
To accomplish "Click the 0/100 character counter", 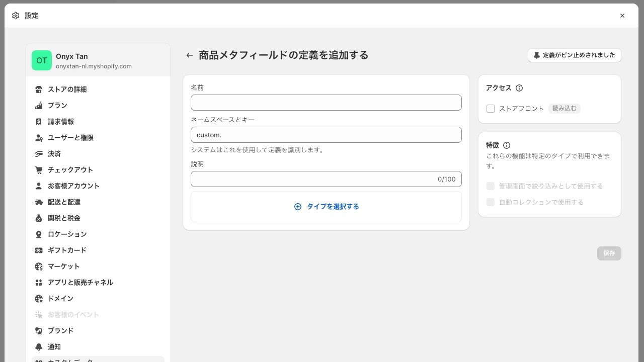I will point(446,179).
